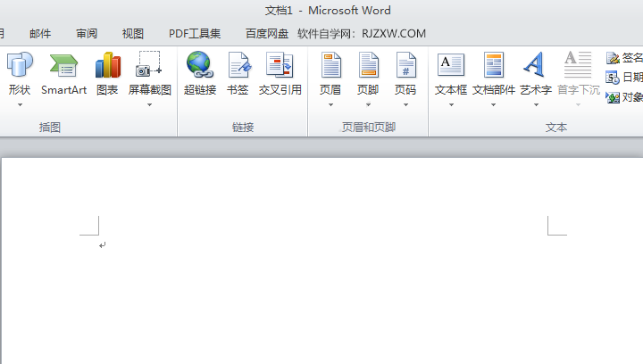Expand the Page Number (页码) dropdown arrow
Screen dimensions: 643x364
[405, 105]
